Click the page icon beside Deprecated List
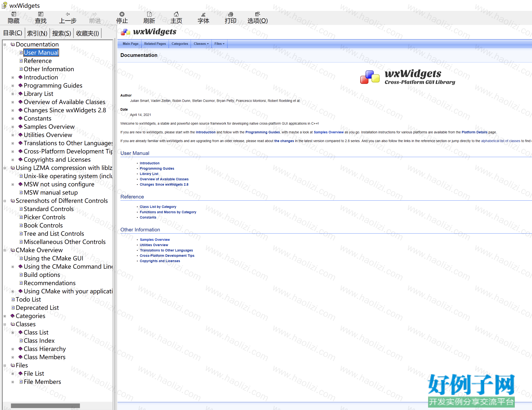This screenshot has height=410, width=532. click(x=13, y=308)
